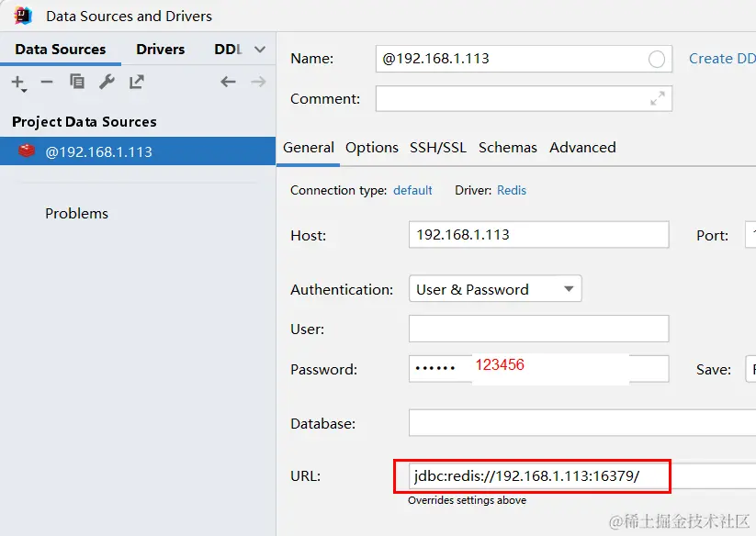Viewport: 756px width, 536px height.
Task: Click the URL field with jdbc:redis address
Action: click(x=582, y=476)
